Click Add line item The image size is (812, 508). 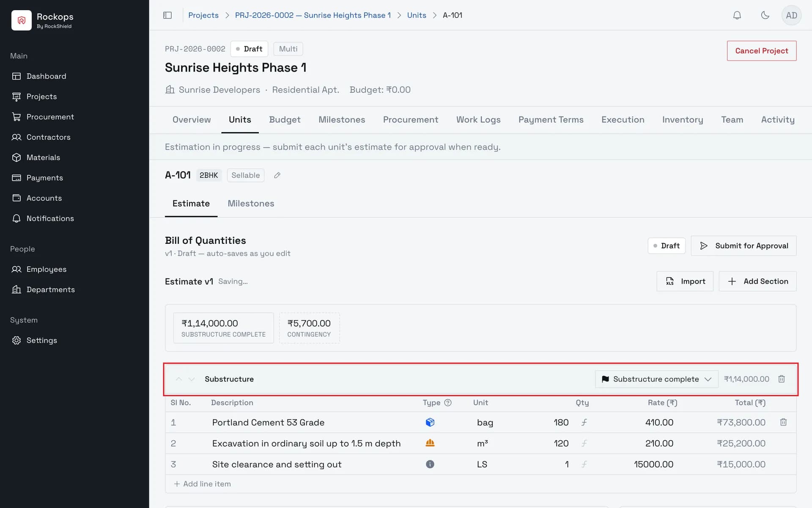tap(203, 483)
